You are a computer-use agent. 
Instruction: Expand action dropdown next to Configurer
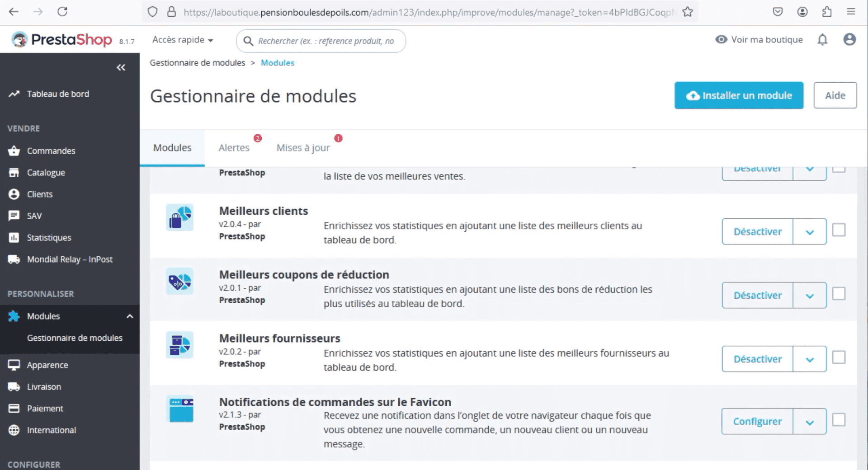(x=810, y=422)
